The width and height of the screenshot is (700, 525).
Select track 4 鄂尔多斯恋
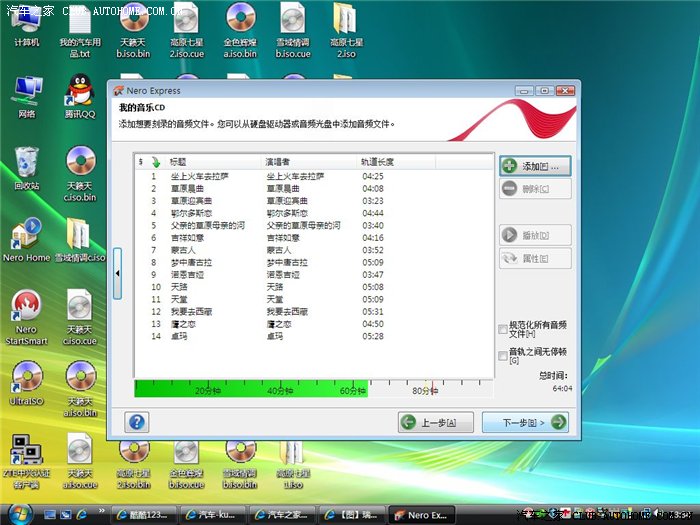click(x=312, y=213)
